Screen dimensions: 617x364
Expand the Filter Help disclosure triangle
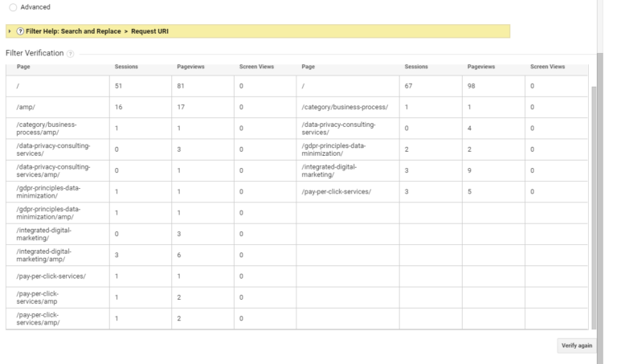click(10, 31)
